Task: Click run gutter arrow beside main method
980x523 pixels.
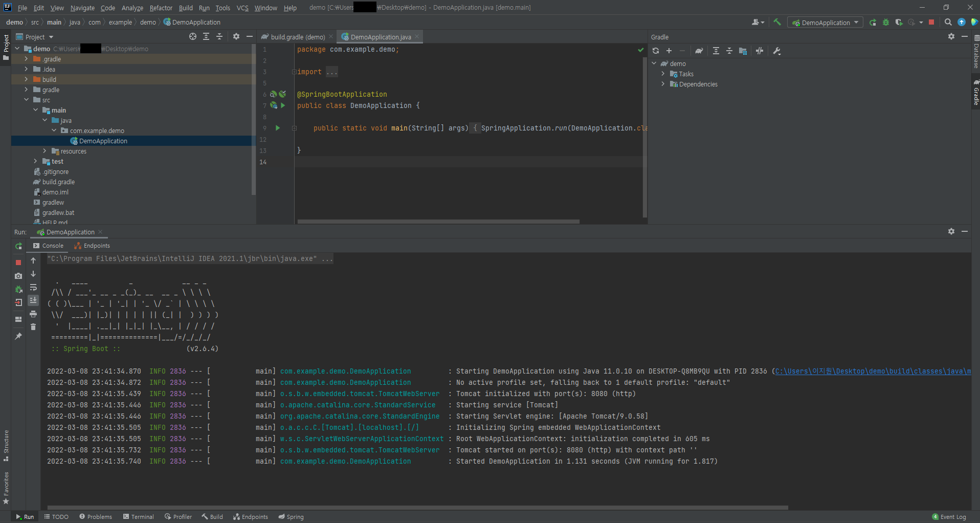Action: (x=278, y=128)
